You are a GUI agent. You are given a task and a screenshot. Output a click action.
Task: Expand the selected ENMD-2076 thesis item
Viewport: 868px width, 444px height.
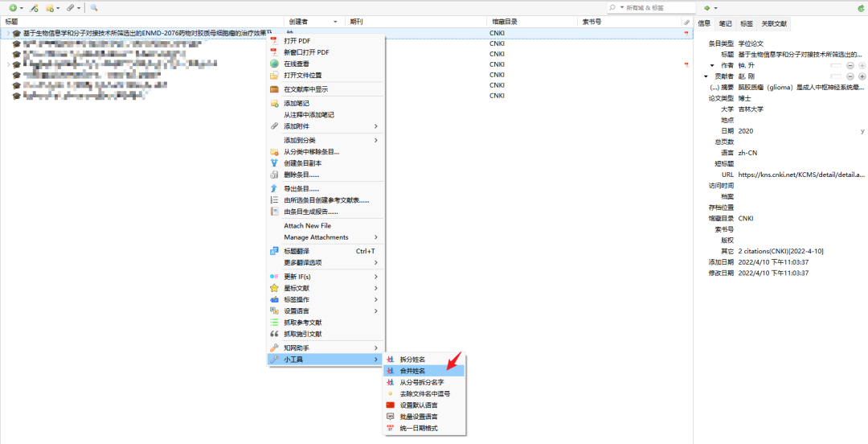(8, 33)
